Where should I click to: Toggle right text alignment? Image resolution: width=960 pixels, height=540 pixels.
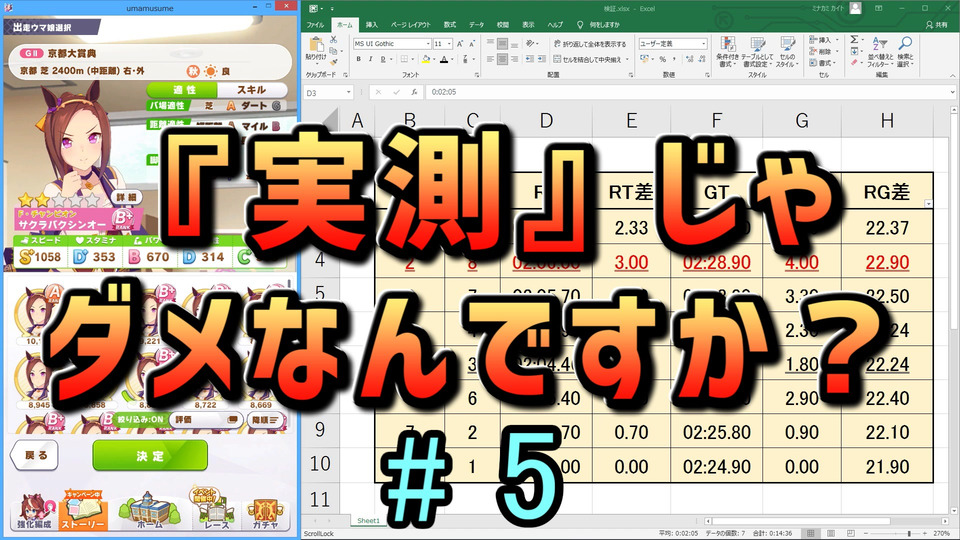tap(514, 59)
